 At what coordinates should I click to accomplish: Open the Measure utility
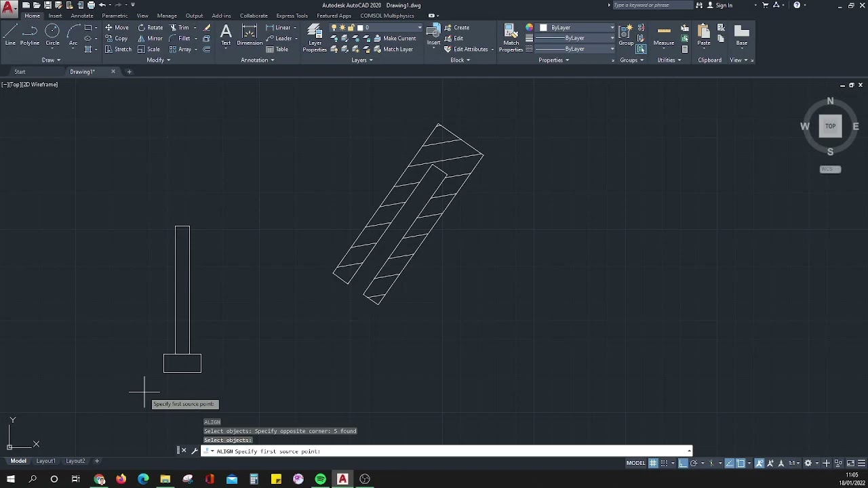click(x=664, y=35)
